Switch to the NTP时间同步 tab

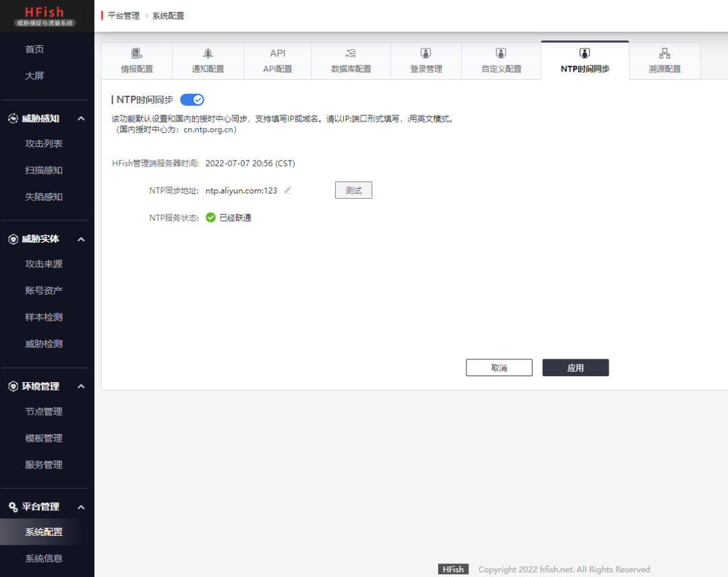[x=584, y=59]
